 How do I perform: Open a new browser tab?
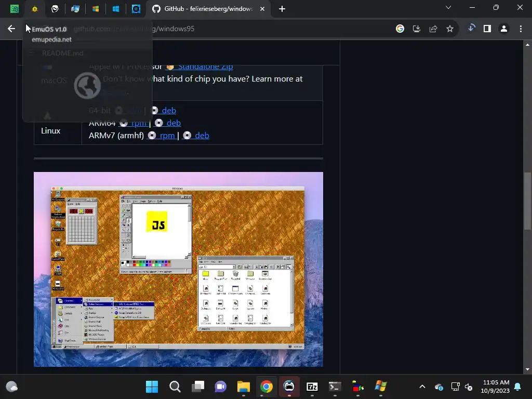coord(282,9)
